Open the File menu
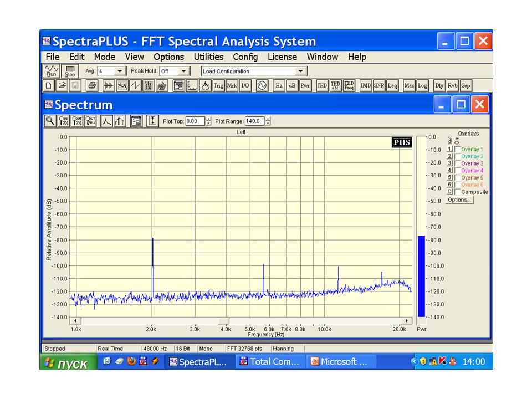This screenshot has width=532, height=399. click(x=53, y=57)
